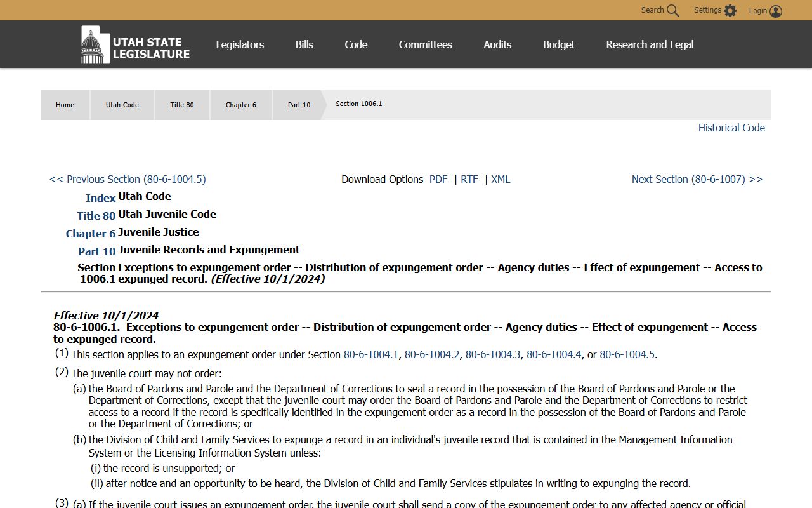Image resolution: width=812 pixels, height=508 pixels.
Task: Open the Bills menu
Action: (304, 44)
